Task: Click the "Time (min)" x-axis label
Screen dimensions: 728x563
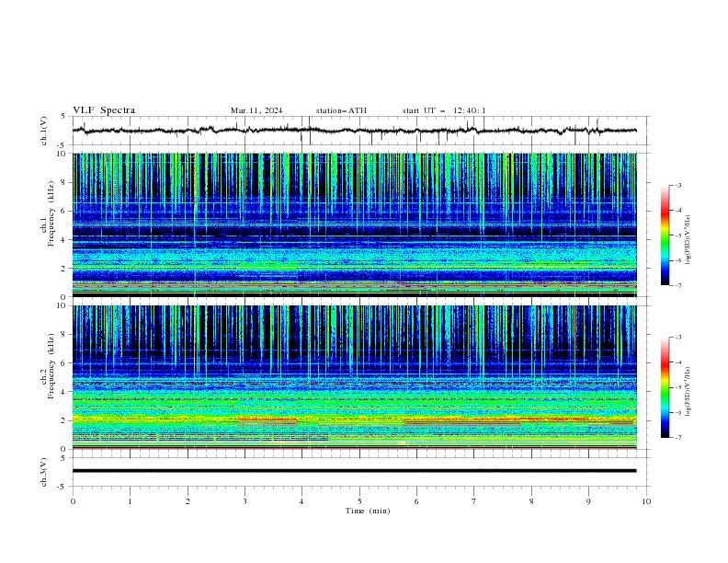Action: (368, 511)
